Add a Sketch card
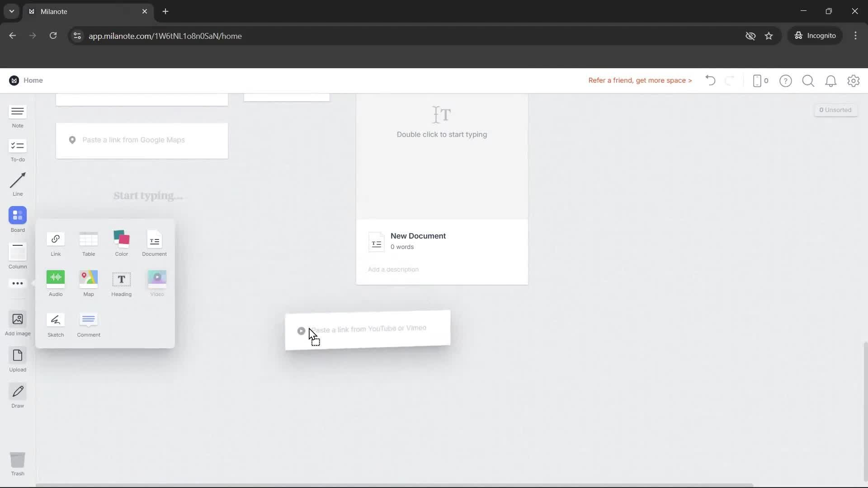 pyautogui.click(x=55, y=324)
